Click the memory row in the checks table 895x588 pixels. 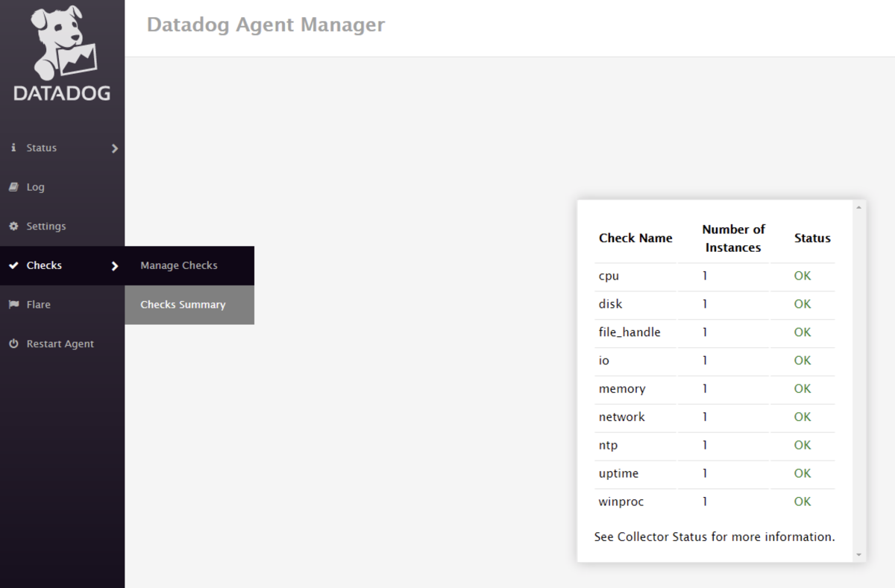pyautogui.click(x=621, y=388)
